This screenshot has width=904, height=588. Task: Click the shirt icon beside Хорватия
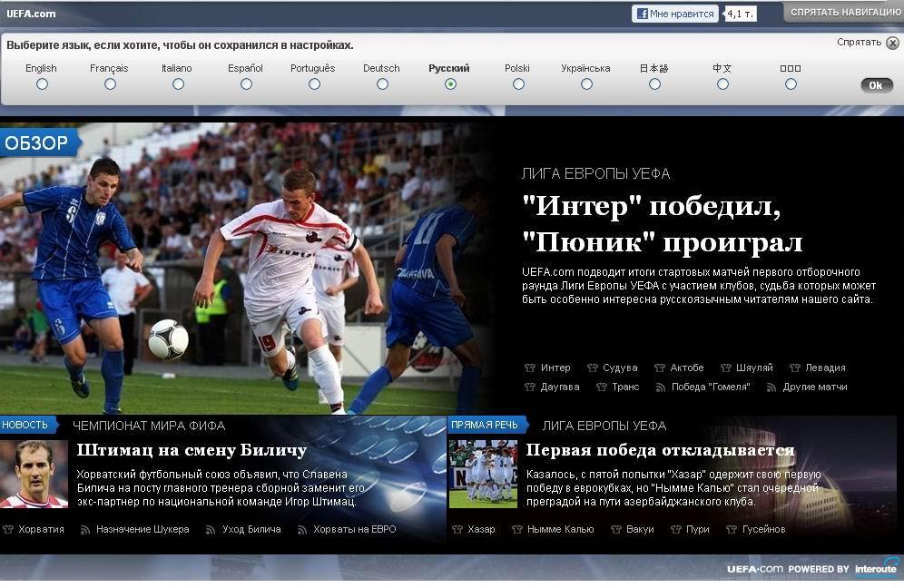(x=8, y=530)
